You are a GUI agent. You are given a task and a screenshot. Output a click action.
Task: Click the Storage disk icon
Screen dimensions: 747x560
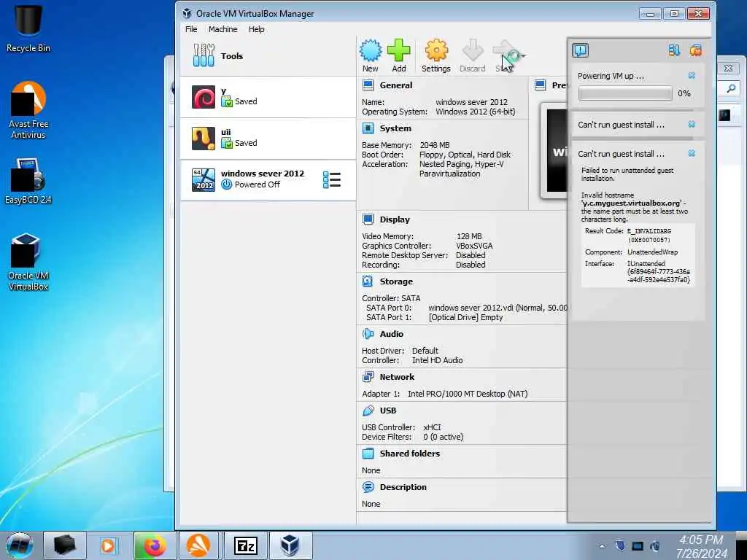[x=368, y=281]
